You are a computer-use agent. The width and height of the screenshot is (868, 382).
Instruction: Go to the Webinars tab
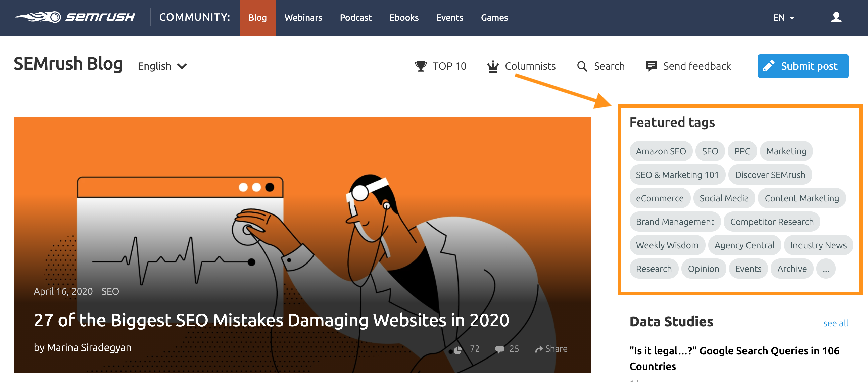pos(303,17)
